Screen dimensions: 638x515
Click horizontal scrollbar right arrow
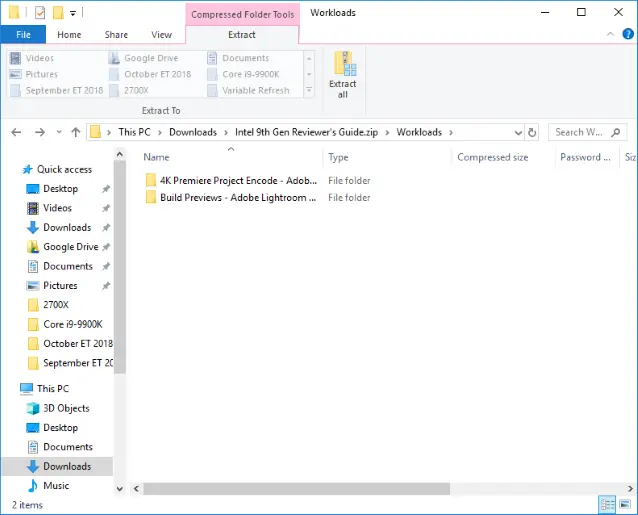[x=630, y=489]
